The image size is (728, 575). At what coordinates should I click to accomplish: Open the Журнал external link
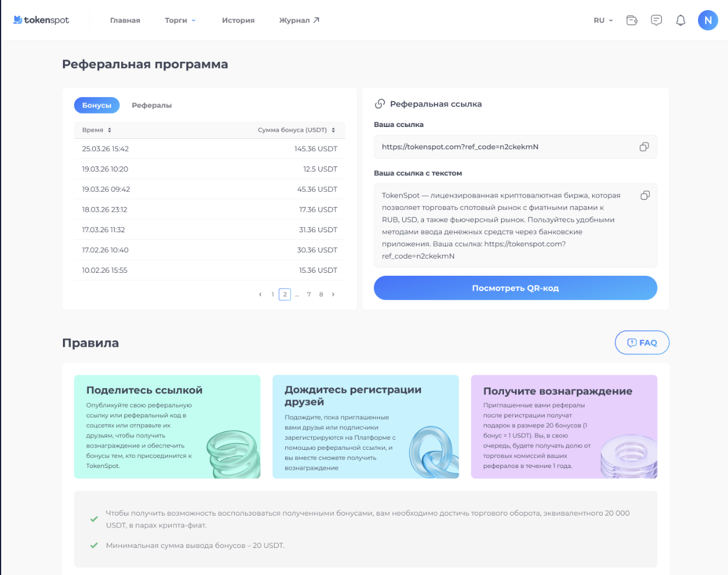click(299, 20)
